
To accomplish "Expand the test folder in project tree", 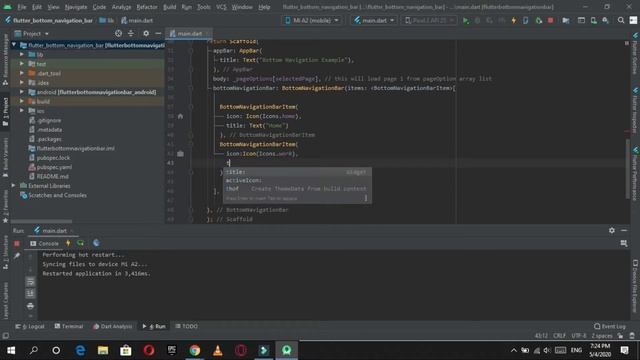I will click(22, 64).
